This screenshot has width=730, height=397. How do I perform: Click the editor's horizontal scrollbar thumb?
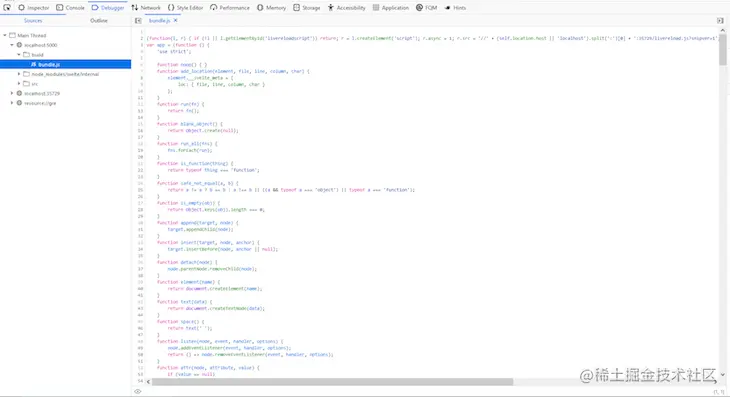click(x=332, y=382)
